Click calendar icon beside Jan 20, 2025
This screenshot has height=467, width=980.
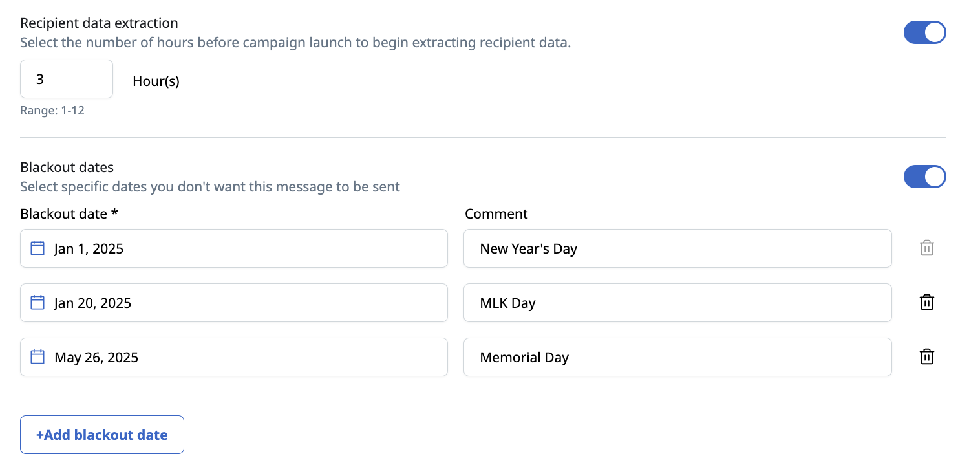[x=37, y=302]
